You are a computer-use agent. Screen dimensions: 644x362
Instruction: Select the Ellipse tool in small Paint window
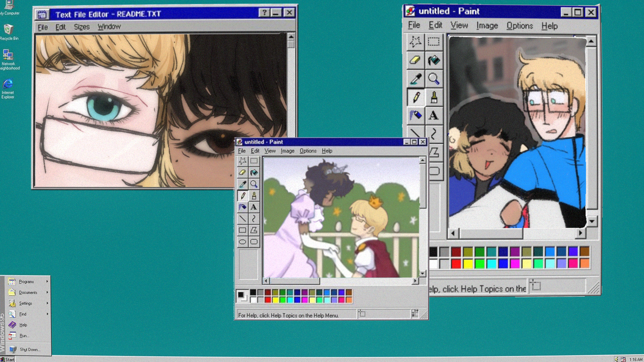pyautogui.click(x=243, y=242)
